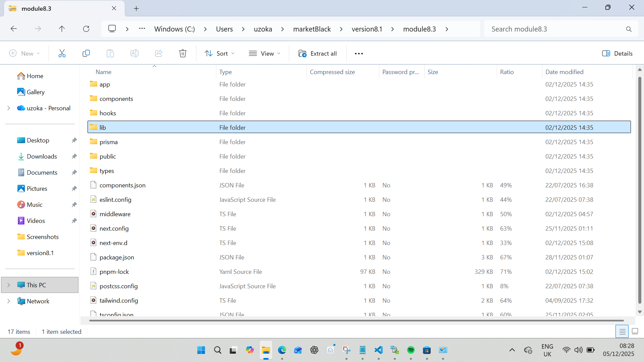
Task: Toggle the Details pane
Action: [617, 53]
